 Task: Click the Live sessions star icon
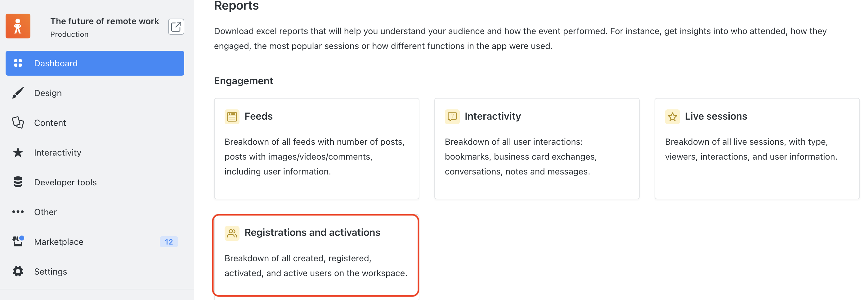point(672,117)
